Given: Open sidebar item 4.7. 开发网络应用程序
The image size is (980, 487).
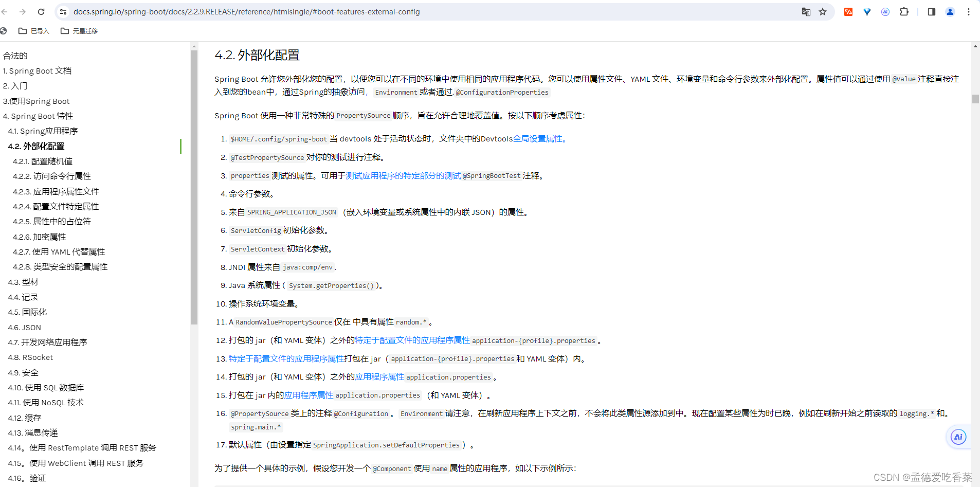Looking at the screenshot, I should pos(47,342).
